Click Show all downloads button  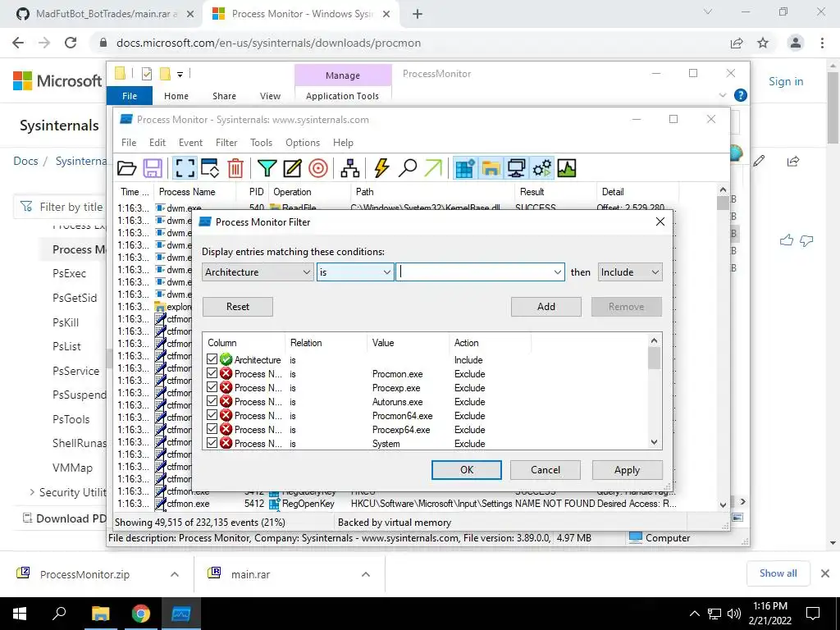click(x=778, y=573)
